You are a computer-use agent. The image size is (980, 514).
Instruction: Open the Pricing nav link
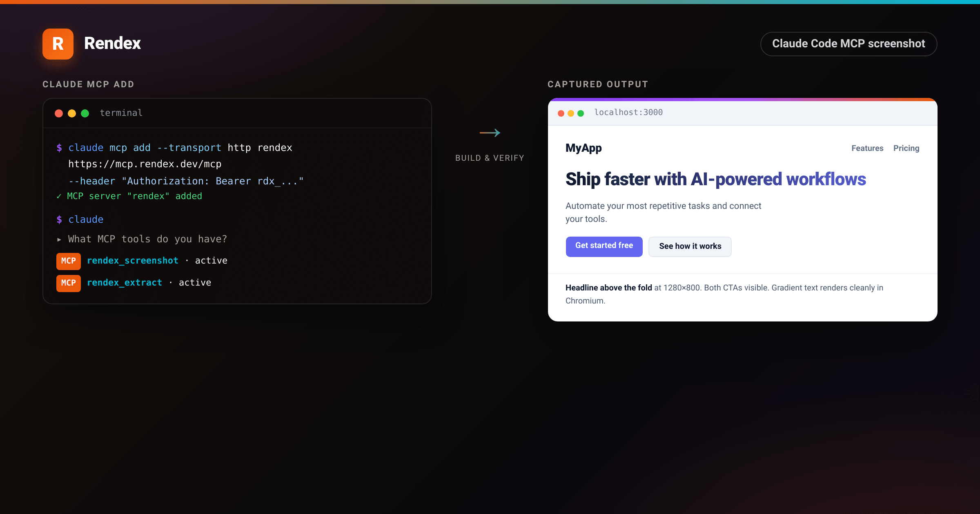pos(906,148)
